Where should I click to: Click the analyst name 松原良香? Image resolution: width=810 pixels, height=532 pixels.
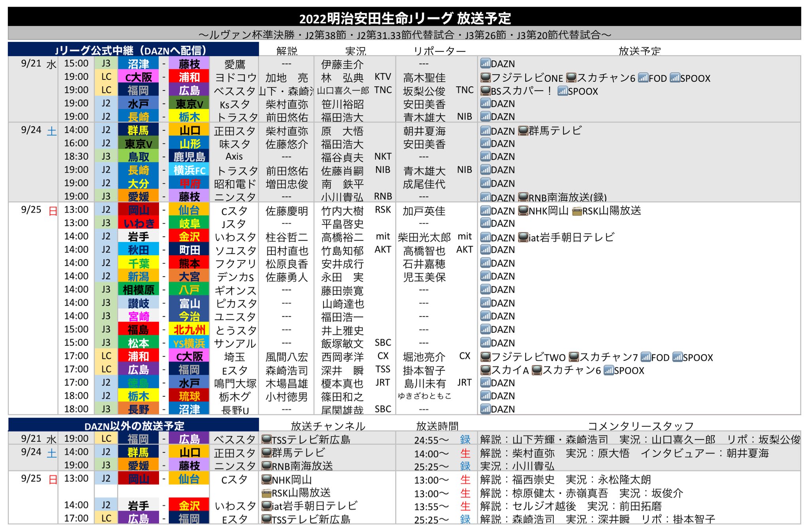(x=287, y=264)
